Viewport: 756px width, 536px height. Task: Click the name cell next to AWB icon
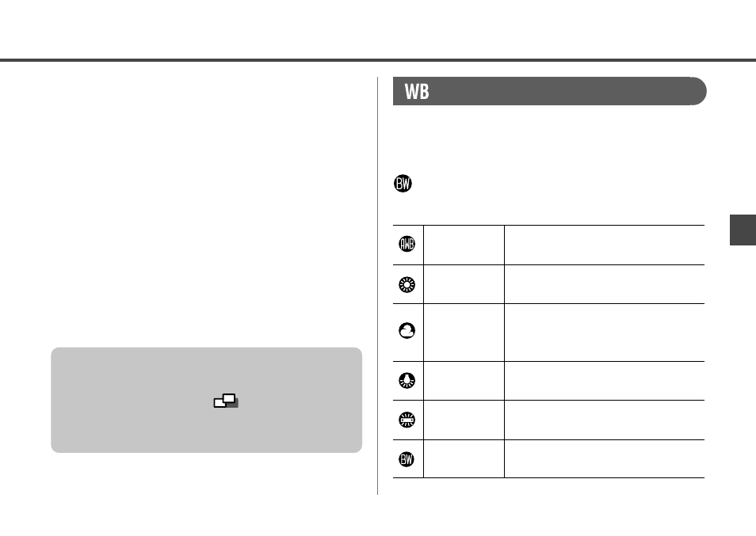(x=464, y=245)
